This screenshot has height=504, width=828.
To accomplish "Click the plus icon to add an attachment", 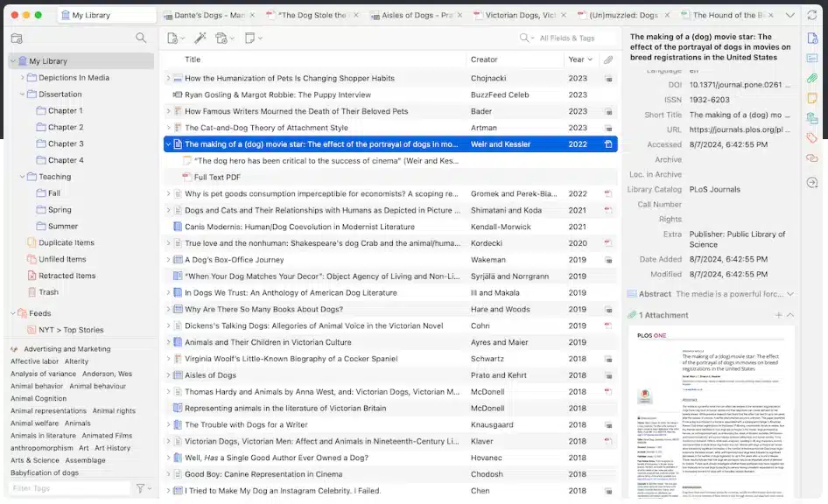I will point(778,315).
